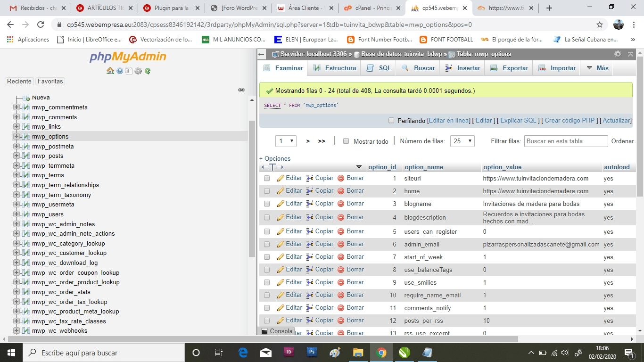Open the SQL tab
The image size is (644, 362).
pyautogui.click(x=379, y=68)
